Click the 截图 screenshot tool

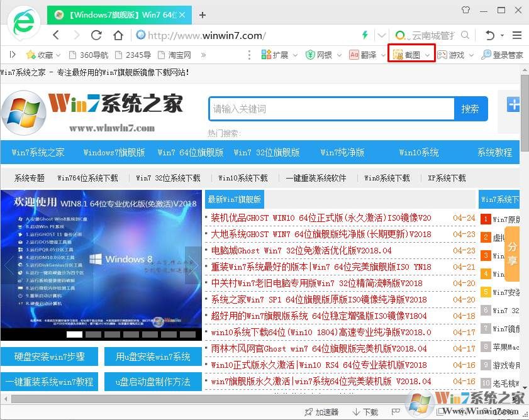(406, 55)
